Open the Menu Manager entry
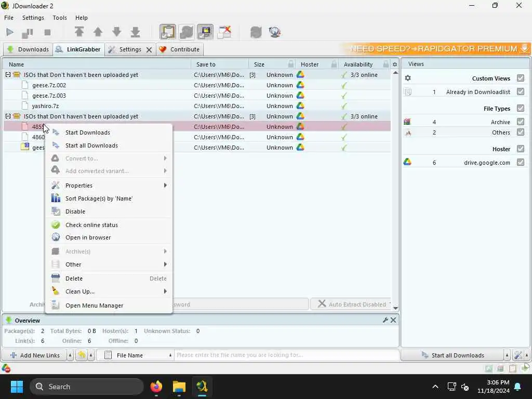 [109, 305]
